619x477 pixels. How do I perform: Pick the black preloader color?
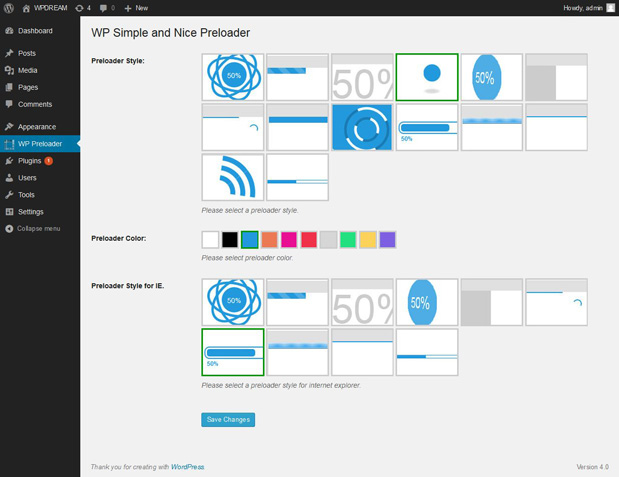[x=230, y=240]
